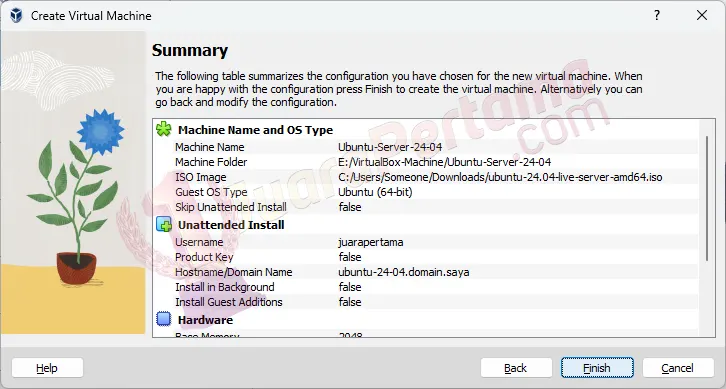The image size is (726, 389).
Task: Click the Install in Background label
Action: [225, 287]
